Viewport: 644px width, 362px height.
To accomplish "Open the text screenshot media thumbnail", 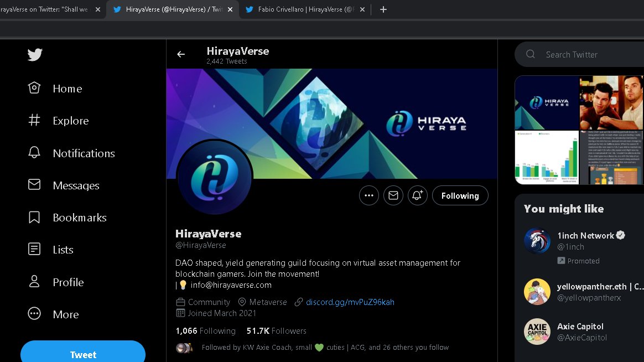I will coord(611,157).
